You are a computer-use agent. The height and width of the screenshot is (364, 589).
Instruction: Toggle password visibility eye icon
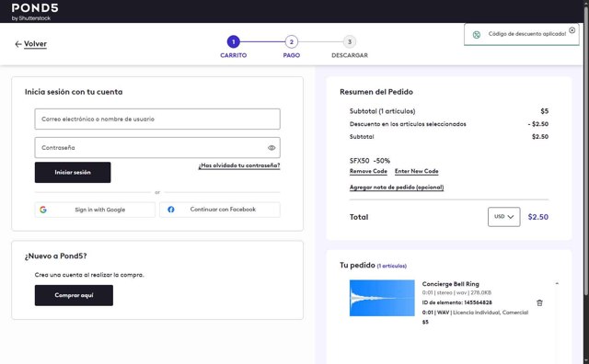click(x=271, y=148)
